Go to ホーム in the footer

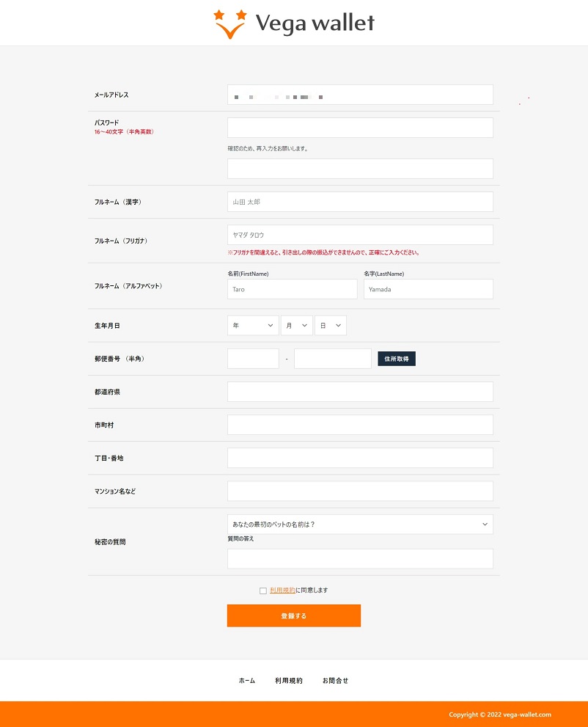tap(247, 681)
